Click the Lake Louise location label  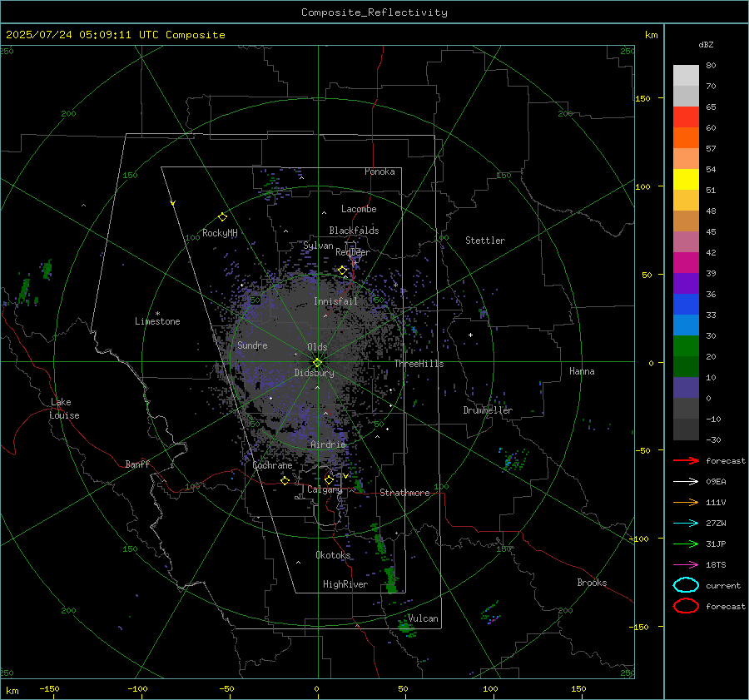tap(64, 409)
